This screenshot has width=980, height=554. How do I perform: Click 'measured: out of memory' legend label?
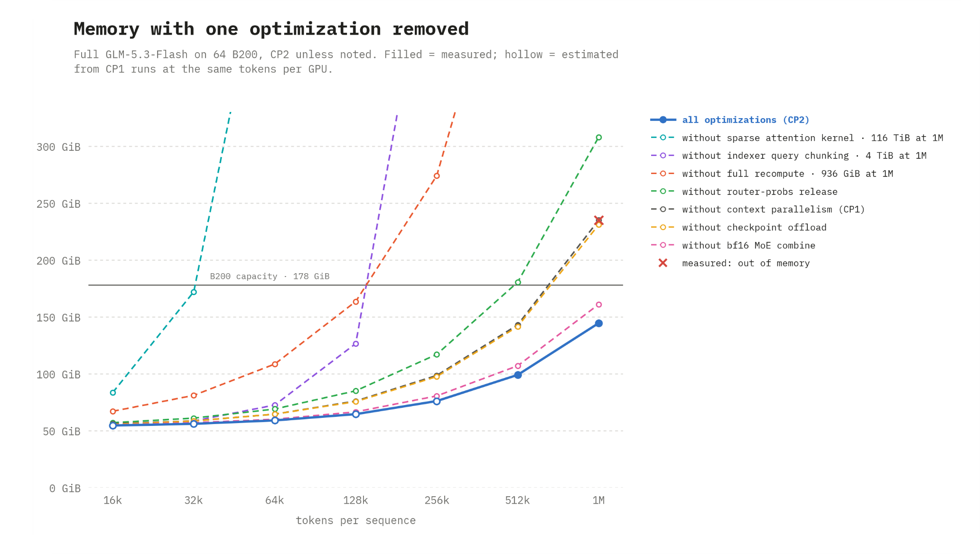tap(746, 263)
